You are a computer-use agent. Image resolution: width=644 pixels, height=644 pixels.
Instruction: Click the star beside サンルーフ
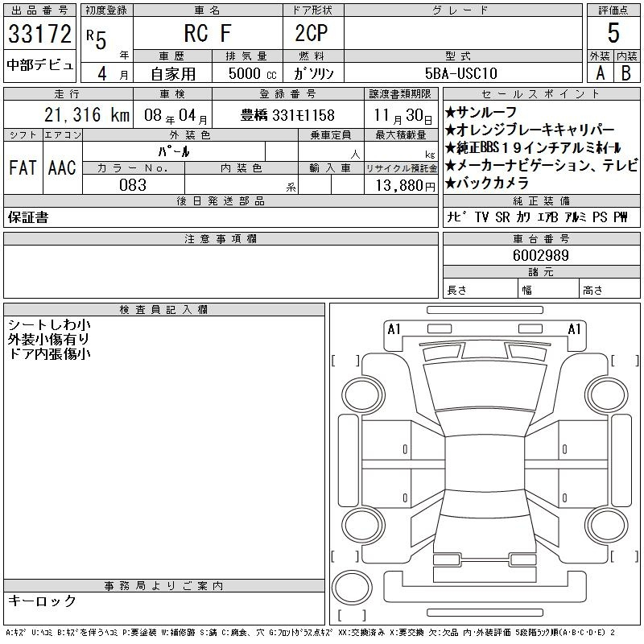450,113
